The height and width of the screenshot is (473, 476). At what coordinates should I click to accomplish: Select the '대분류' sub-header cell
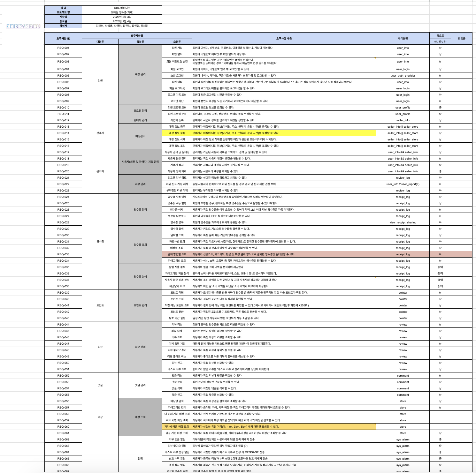point(100,42)
